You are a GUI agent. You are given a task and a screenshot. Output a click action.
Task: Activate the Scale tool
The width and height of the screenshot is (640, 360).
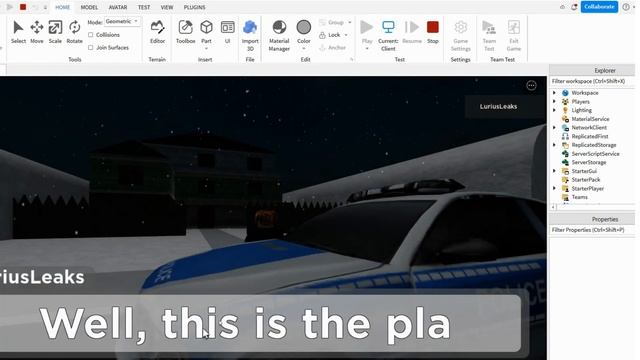tap(55, 32)
